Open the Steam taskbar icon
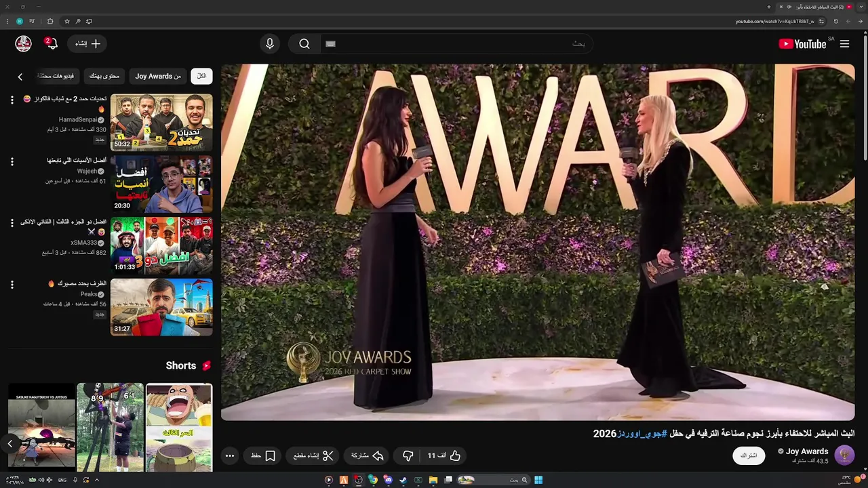This screenshot has height=488, width=868. (x=403, y=480)
